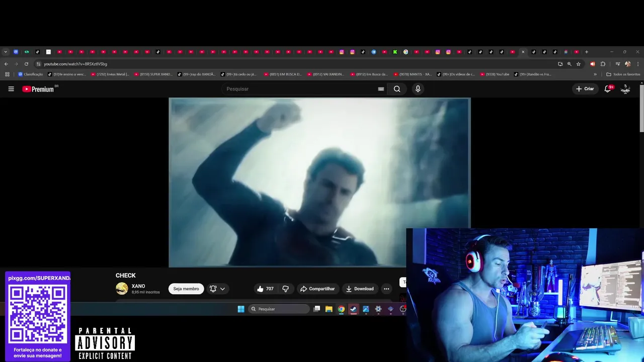The height and width of the screenshot is (362, 644).
Task: Open '(99+)Os vídeos de c...' bookmark
Action: [456, 74]
